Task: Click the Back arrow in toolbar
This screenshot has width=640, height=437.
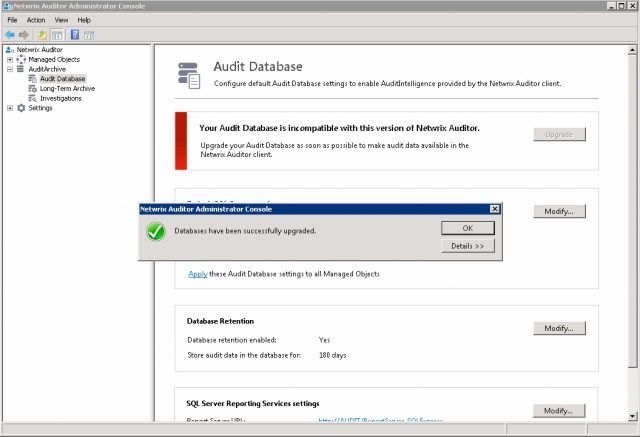Action: [10, 35]
